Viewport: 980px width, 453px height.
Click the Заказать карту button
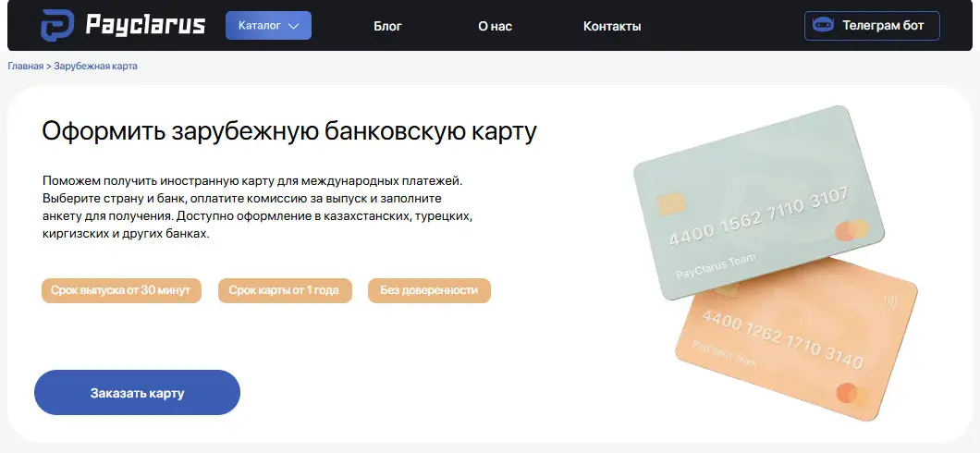137,393
